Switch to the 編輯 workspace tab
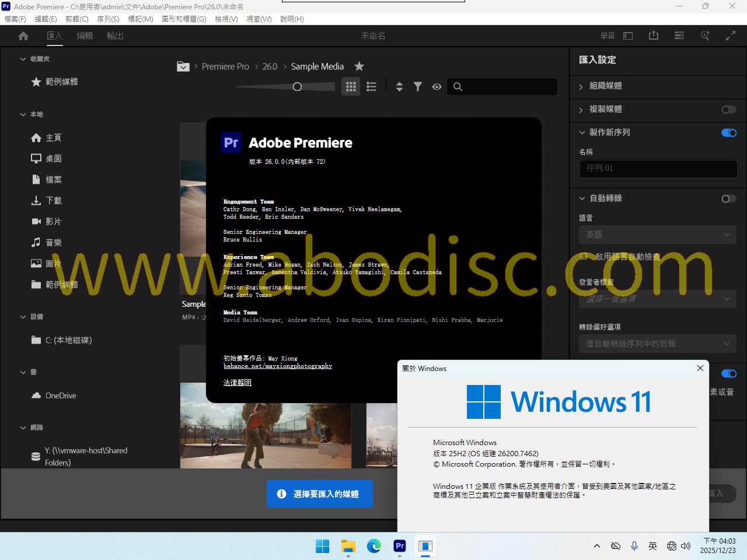The image size is (747, 560). [x=85, y=36]
